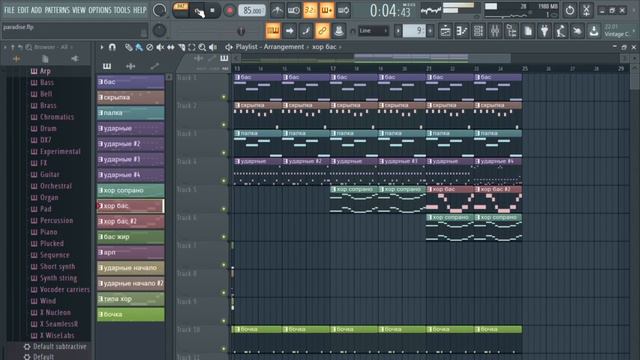640x360 pixels.
Task: Stop playback with the stop button
Action: 212,11
